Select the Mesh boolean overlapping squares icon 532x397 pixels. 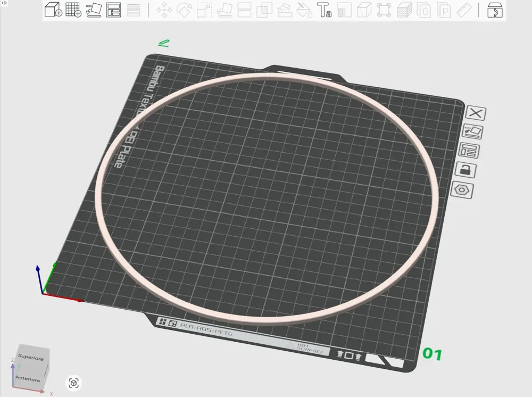click(x=264, y=10)
